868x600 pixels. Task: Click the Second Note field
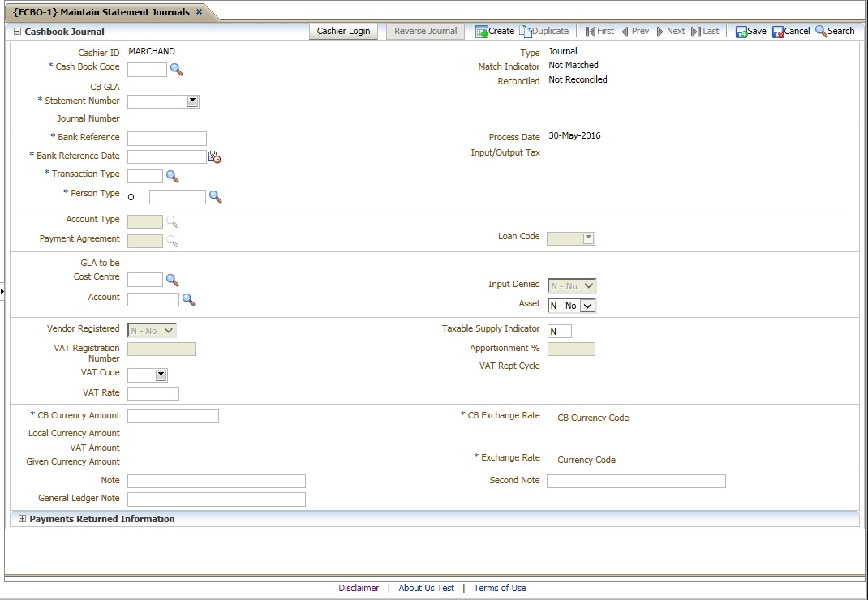pyautogui.click(x=636, y=481)
